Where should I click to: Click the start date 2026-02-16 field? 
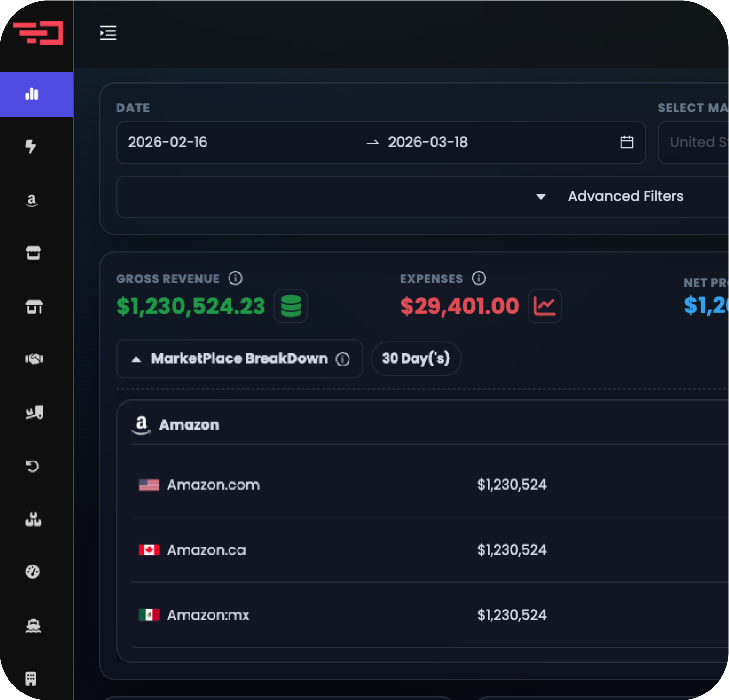tap(168, 142)
